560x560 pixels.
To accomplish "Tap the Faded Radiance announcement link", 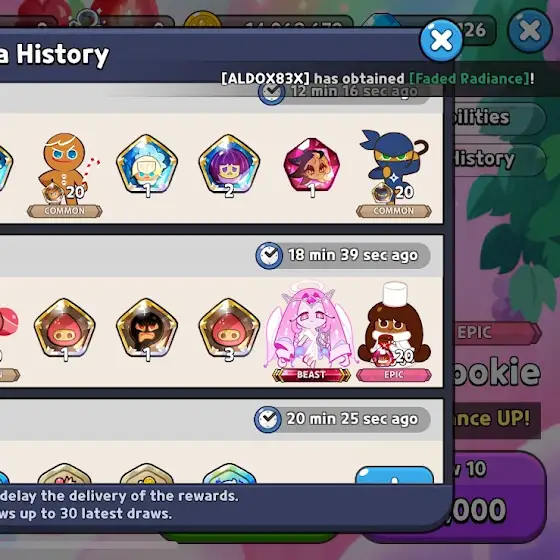I will pyautogui.click(x=471, y=78).
